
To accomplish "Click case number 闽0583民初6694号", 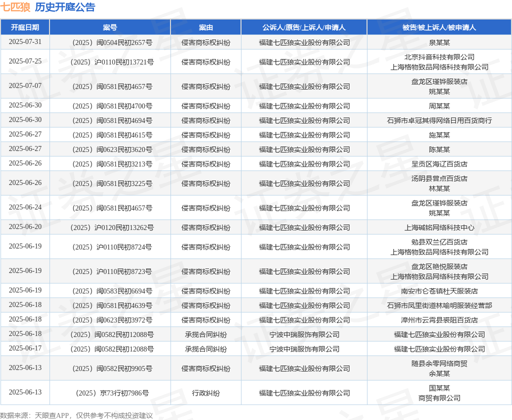I will click(x=112, y=291).
